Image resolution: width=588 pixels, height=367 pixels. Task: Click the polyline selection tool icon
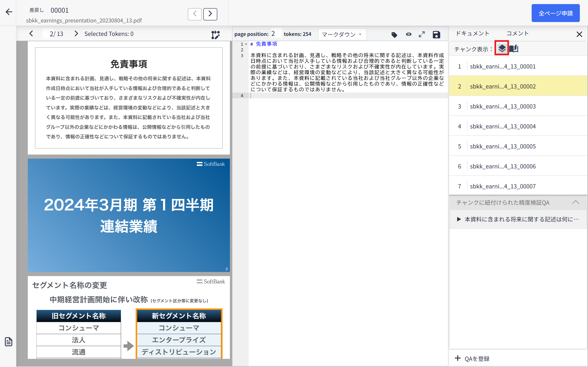[x=215, y=35]
